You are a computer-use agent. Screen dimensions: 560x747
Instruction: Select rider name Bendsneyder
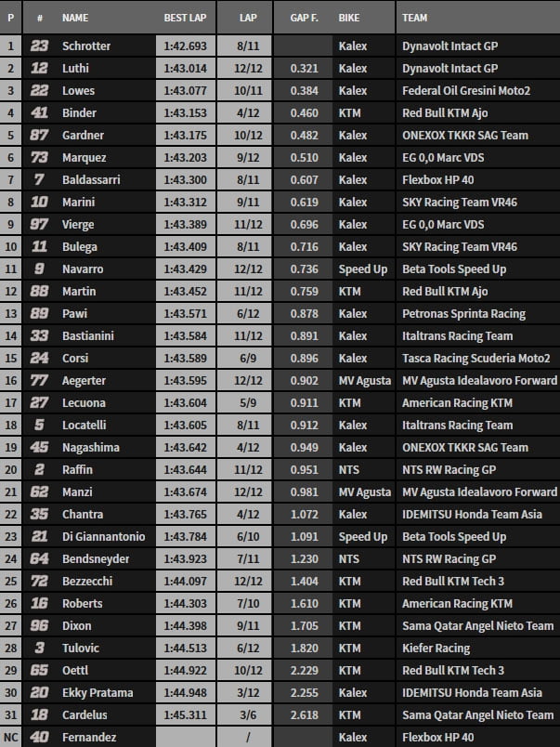coord(96,558)
